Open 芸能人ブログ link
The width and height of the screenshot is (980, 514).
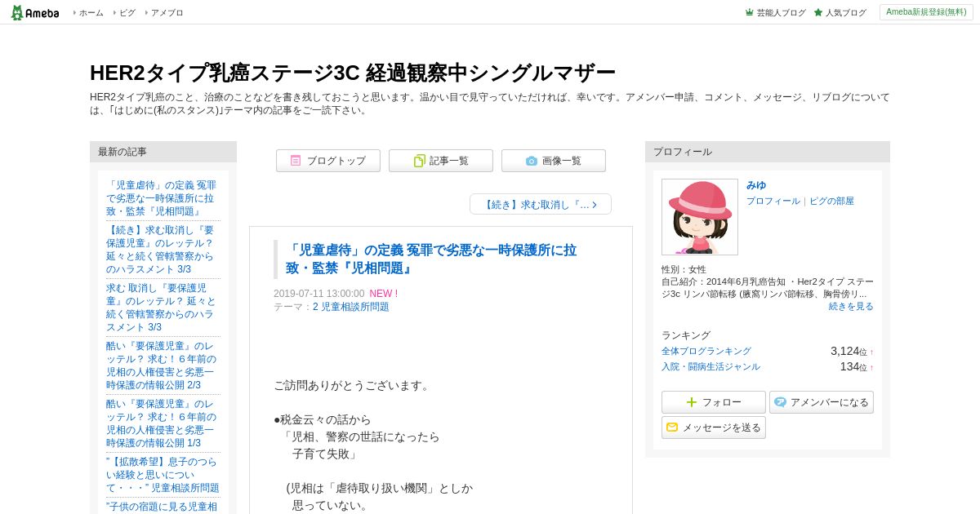click(781, 12)
